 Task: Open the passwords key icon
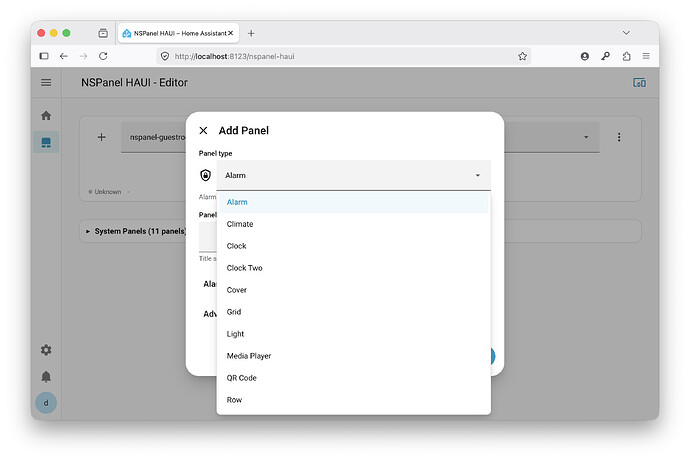click(606, 56)
